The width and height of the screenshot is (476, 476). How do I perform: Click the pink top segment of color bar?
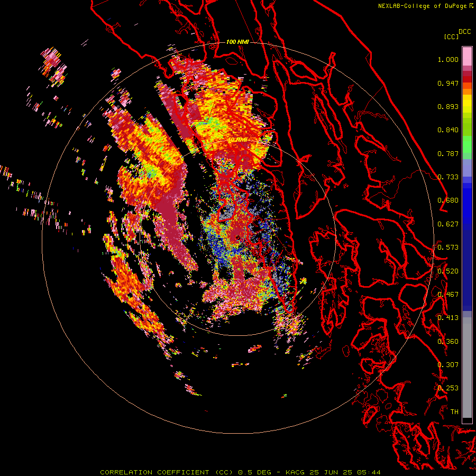[467, 57]
